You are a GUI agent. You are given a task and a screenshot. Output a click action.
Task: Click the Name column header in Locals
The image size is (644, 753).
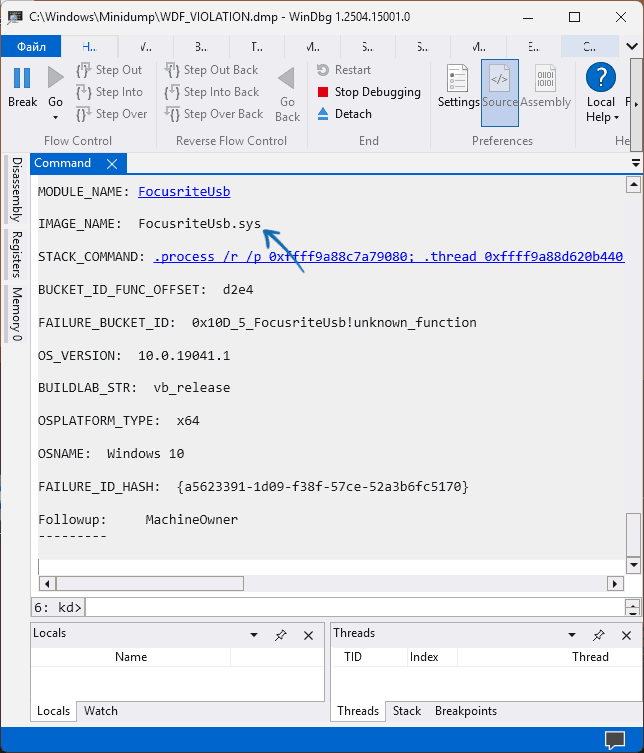(x=131, y=657)
